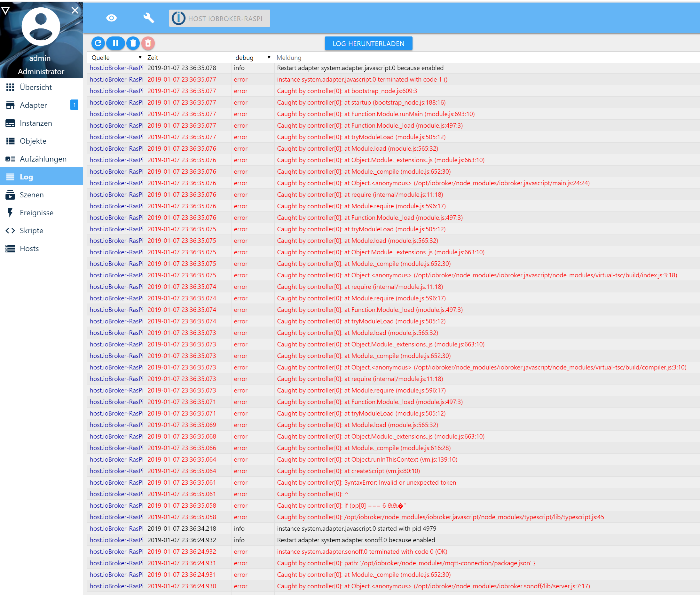Click the Aufzählungen icon

[10, 159]
